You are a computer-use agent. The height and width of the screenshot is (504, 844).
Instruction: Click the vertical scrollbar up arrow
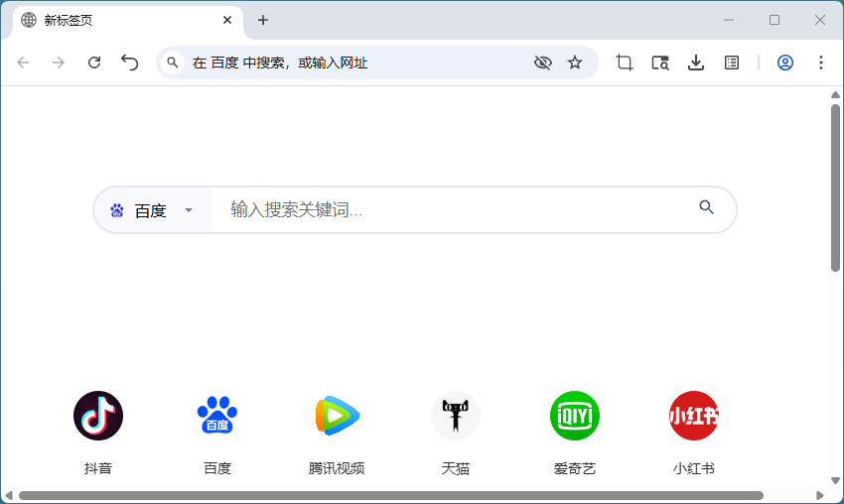coord(835,94)
